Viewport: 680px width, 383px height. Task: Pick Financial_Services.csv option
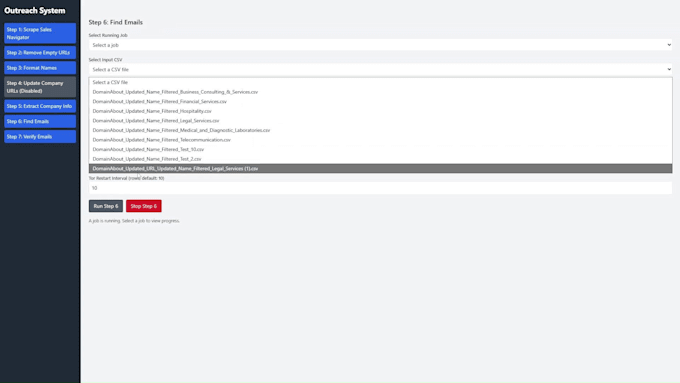[380, 101]
